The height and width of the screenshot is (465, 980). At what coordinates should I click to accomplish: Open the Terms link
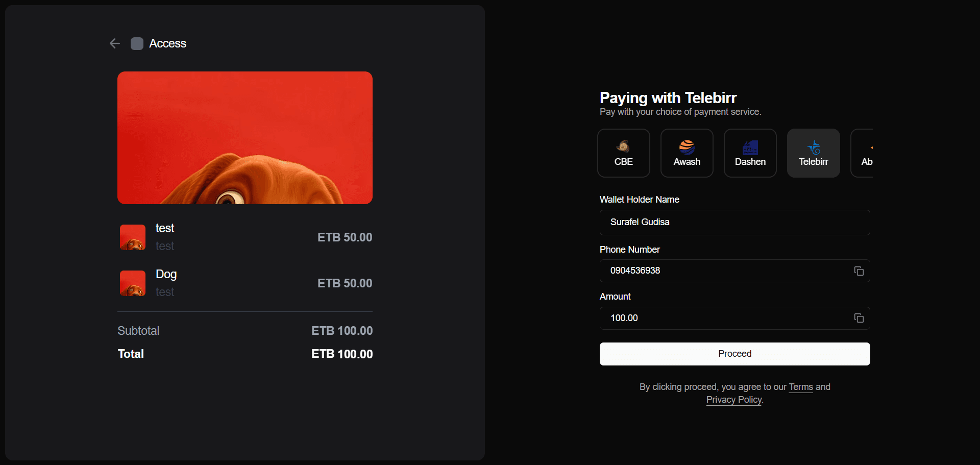point(801,387)
